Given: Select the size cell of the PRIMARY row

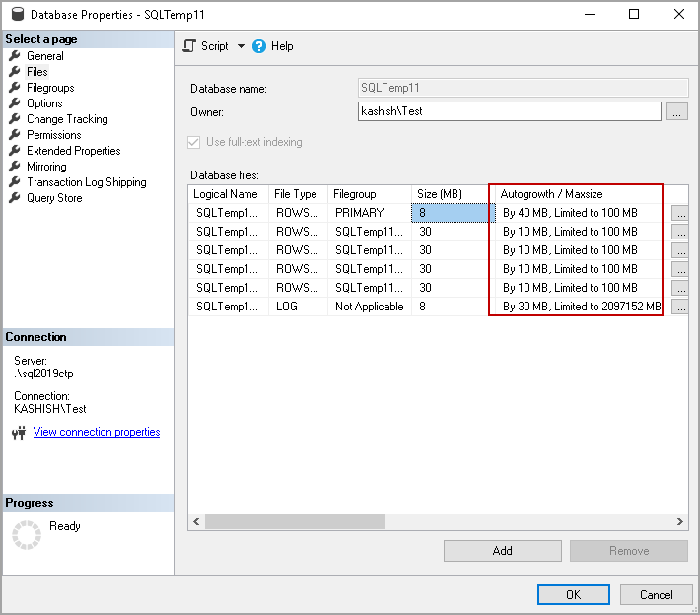Looking at the screenshot, I should tap(453, 213).
